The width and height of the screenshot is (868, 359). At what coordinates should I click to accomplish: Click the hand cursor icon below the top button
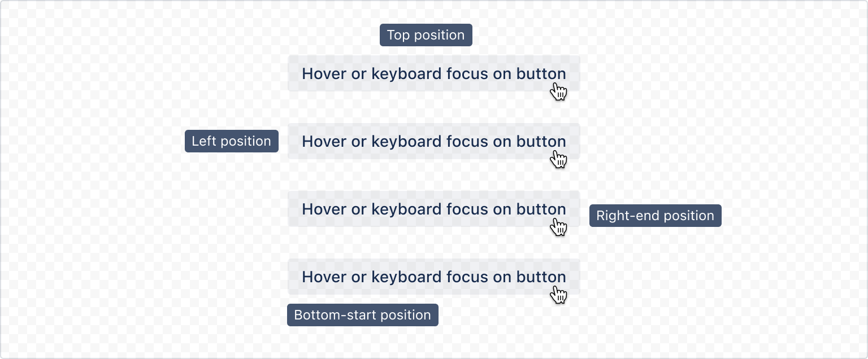pyautogui.click(x=558, y=91)
